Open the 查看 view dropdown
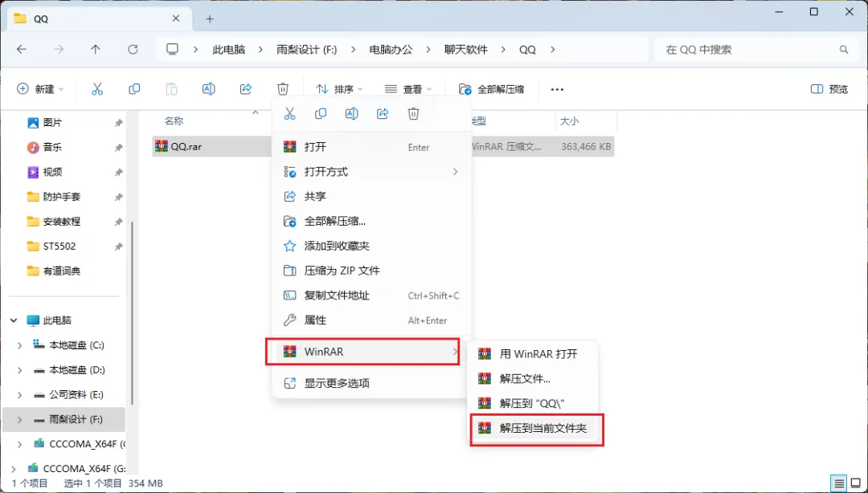 pos(408,89)
